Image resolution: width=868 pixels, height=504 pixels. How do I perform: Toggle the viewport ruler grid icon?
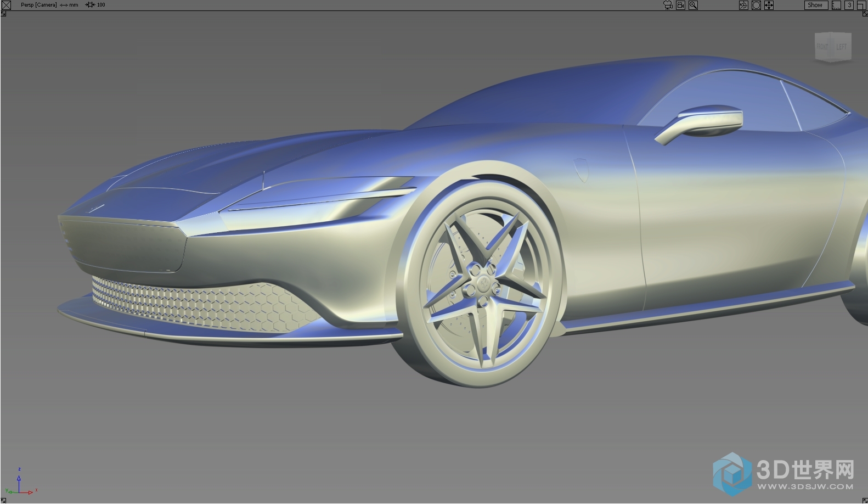pos(836,5)
